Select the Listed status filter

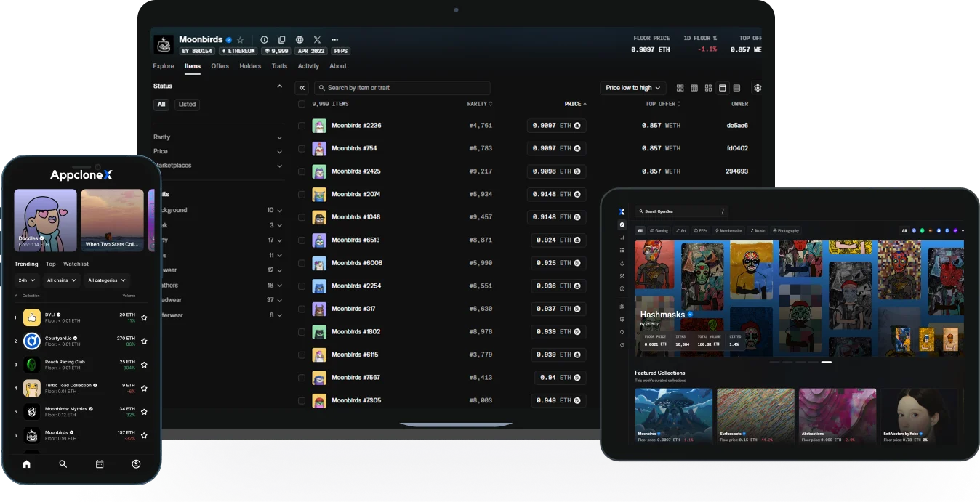point(188,105)
